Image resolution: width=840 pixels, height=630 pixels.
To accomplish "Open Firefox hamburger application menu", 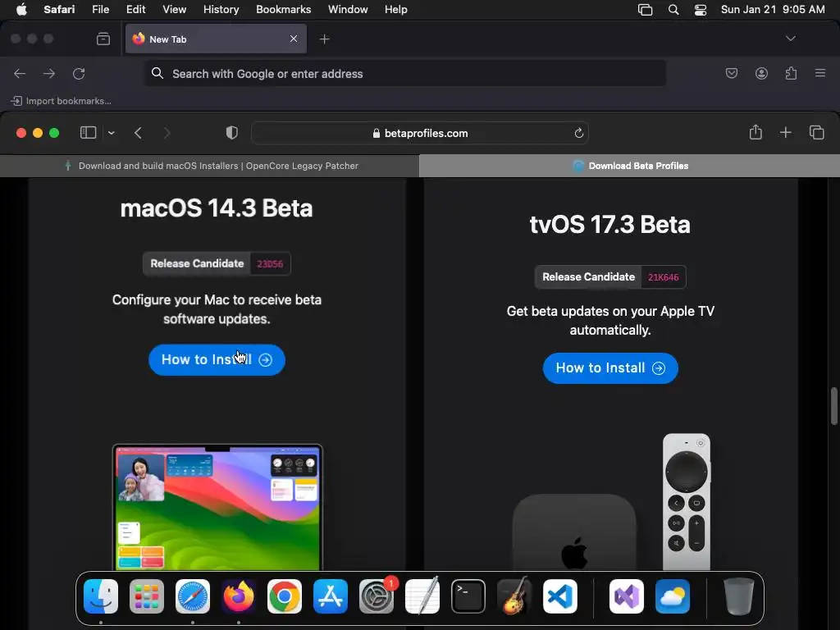I will [x=820, y=73].
